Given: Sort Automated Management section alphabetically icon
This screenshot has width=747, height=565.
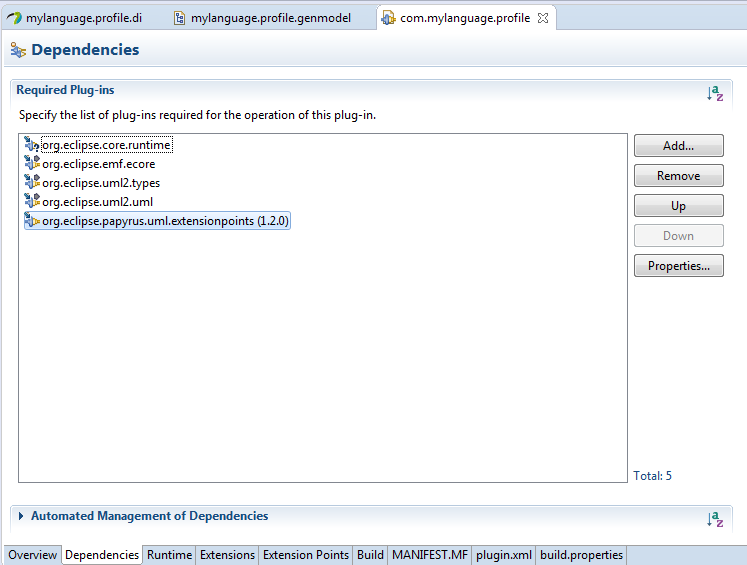Looking at the screenshot, I should pos(715,519).
